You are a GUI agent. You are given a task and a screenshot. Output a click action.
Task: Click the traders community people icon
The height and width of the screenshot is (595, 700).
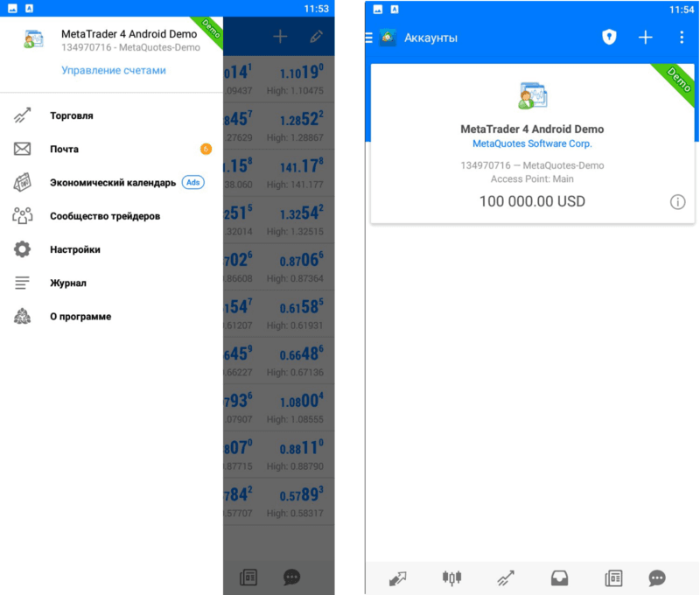coord(22,215)
